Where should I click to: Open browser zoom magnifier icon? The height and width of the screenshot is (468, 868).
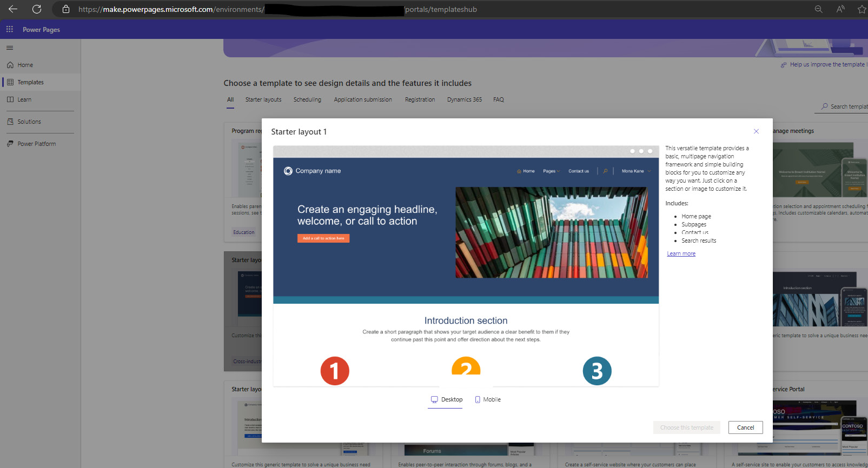tap(819, 9)
